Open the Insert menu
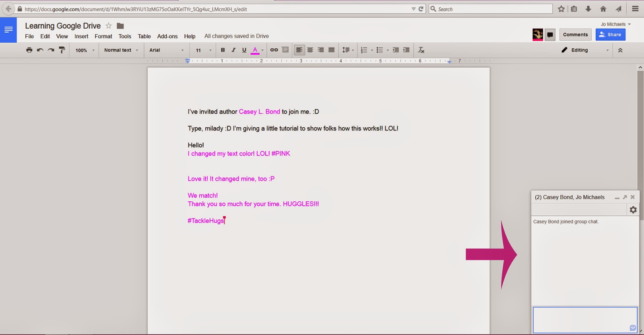This screenshot has width=644, height=335. coord(81,36)
